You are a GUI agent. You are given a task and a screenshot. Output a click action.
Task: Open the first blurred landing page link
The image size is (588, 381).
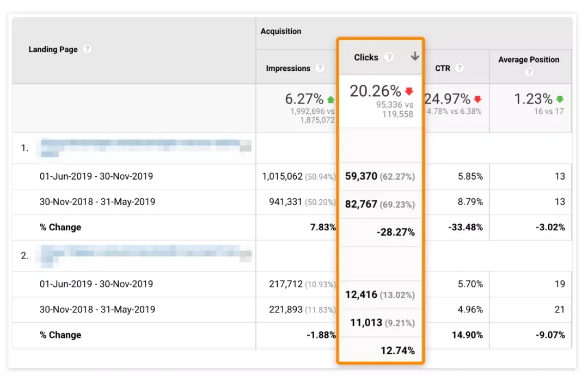(145, 148)
